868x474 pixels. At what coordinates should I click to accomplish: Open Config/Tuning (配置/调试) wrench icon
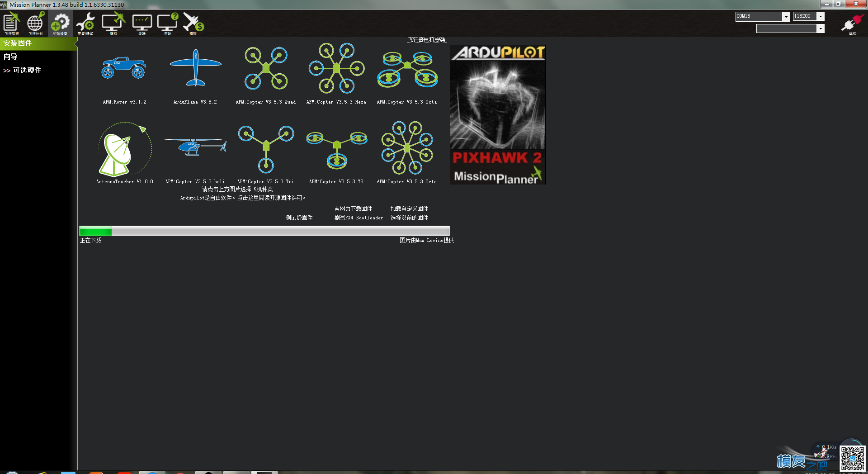85,24
